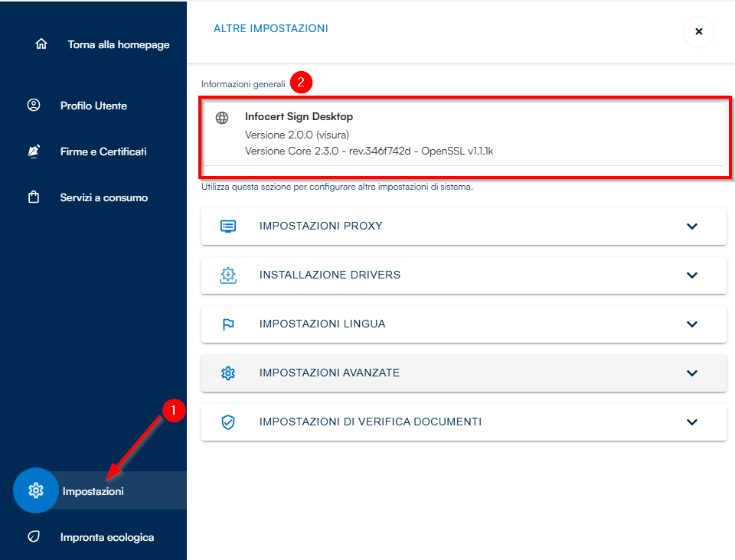
Task: Click the IMPOSTAZIONI PROXY title
Action: pos(321,226)
